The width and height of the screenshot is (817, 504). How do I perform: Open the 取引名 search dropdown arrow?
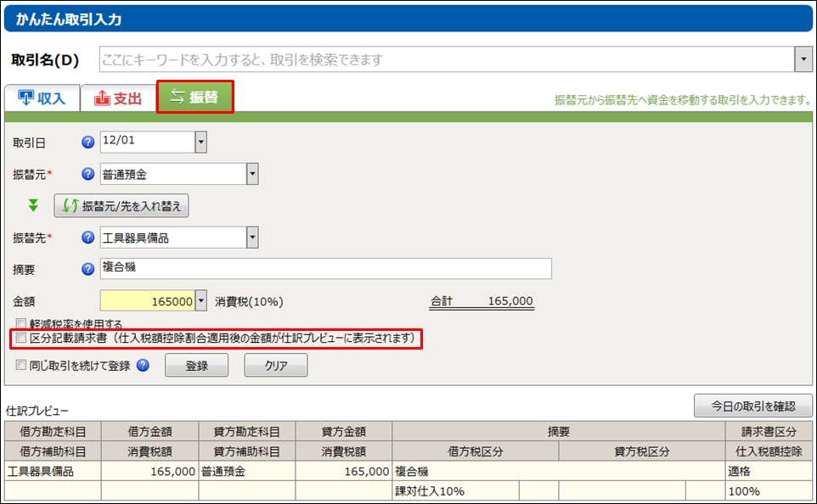point(803,59)
